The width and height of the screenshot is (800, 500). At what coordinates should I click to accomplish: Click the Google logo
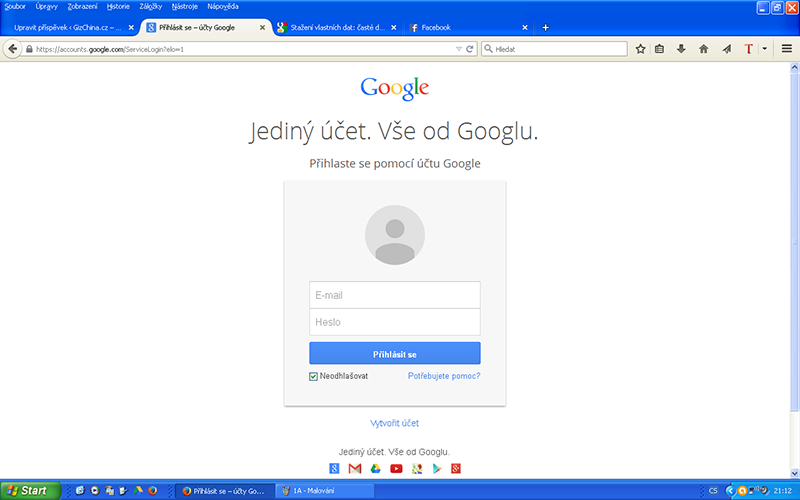point(394,88)
